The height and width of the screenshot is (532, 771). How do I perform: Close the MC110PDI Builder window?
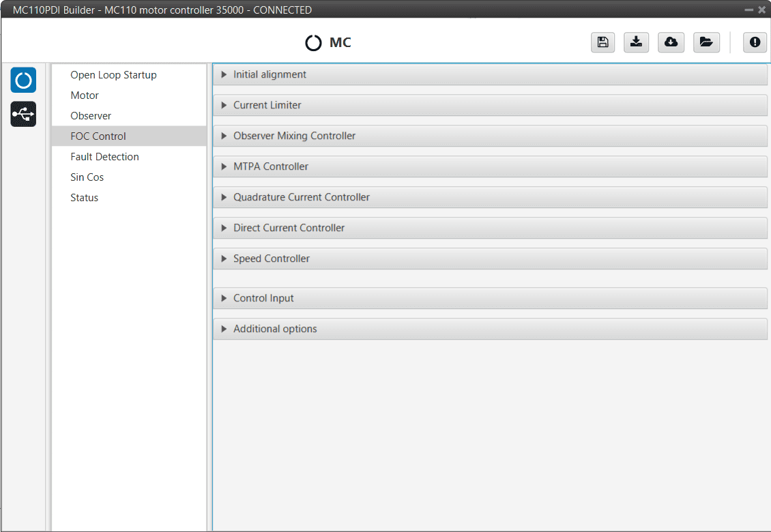[x=761, y=10]
